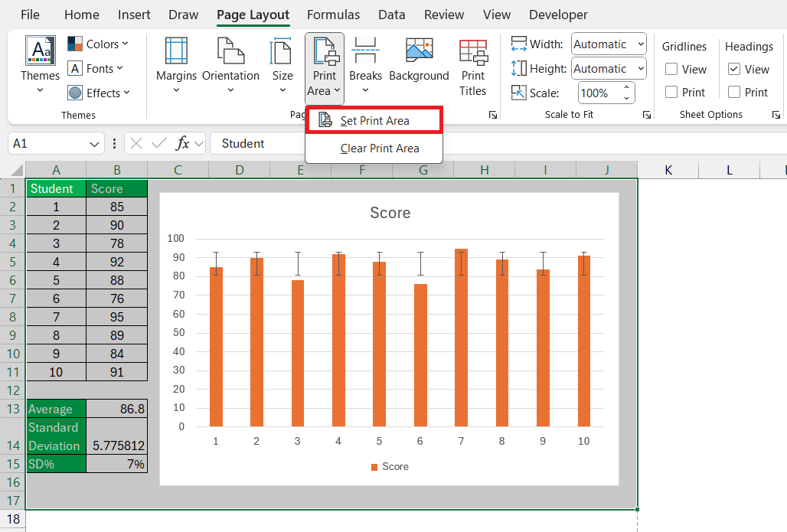Select the 5.775812 standard deviation cell
The image size is (787, 532).
click(117, 436)
